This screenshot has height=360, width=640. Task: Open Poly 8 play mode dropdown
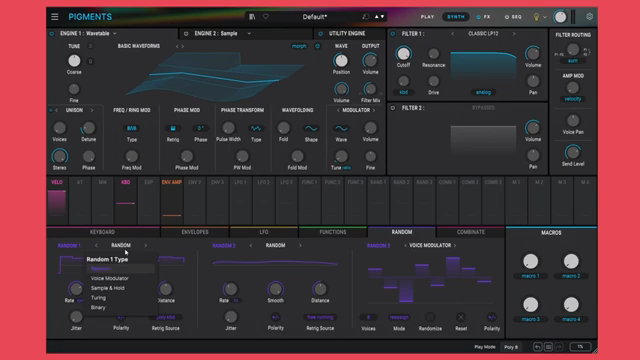coord(511,347)
